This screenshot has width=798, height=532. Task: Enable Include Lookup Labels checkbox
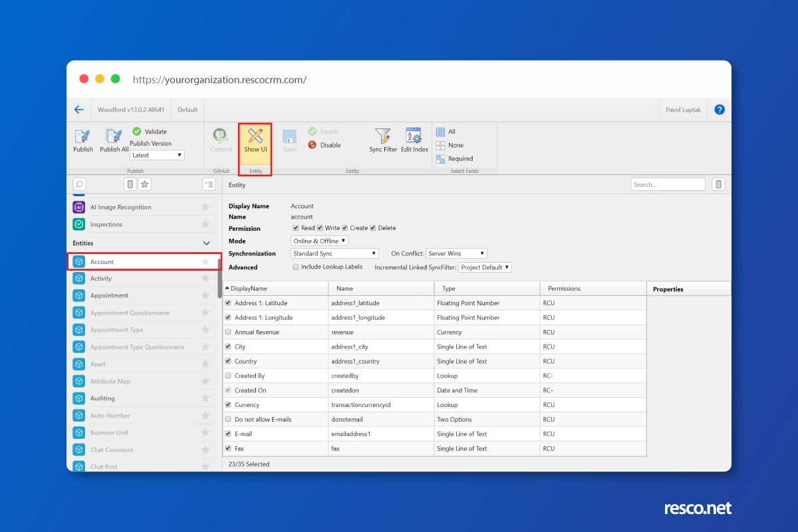(296, 267)
